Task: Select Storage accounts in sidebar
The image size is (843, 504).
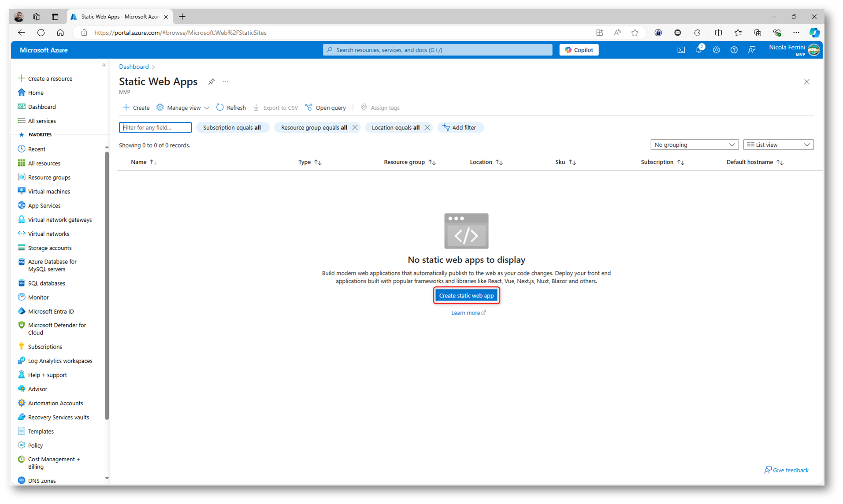Action: [49, 248]
